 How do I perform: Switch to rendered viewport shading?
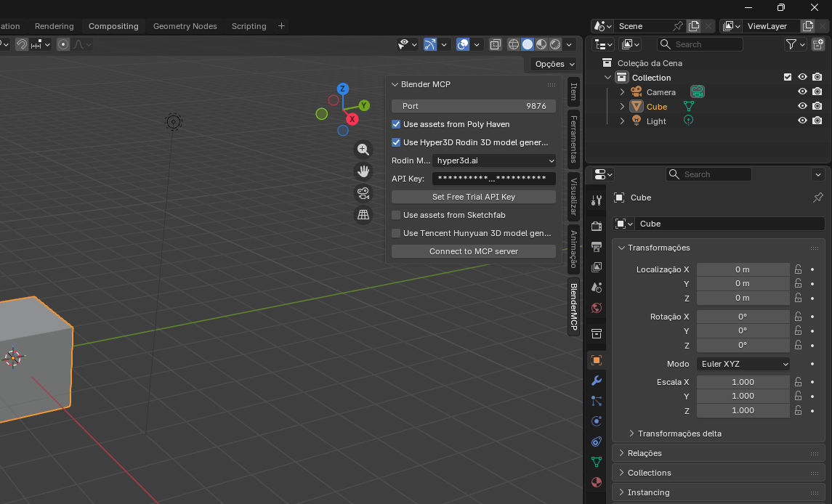[x=555, y=44]
